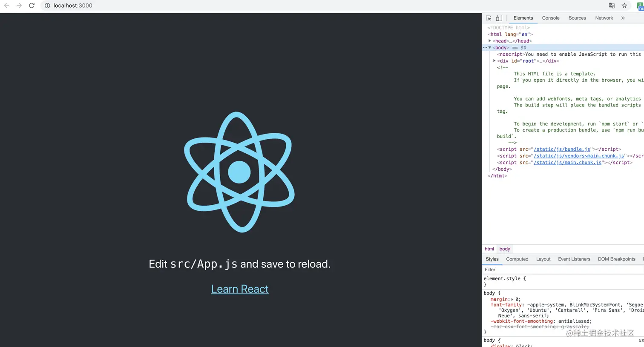Click the struck-through -moz-osx-font-smoothing declaration

click(540, 327)
